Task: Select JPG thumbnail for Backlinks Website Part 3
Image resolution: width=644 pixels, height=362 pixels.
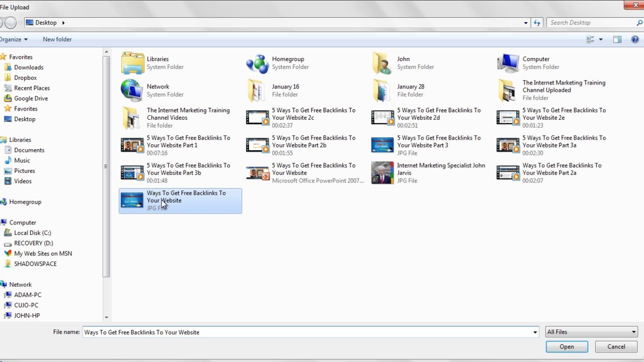Action: click(x=382, y=145)
